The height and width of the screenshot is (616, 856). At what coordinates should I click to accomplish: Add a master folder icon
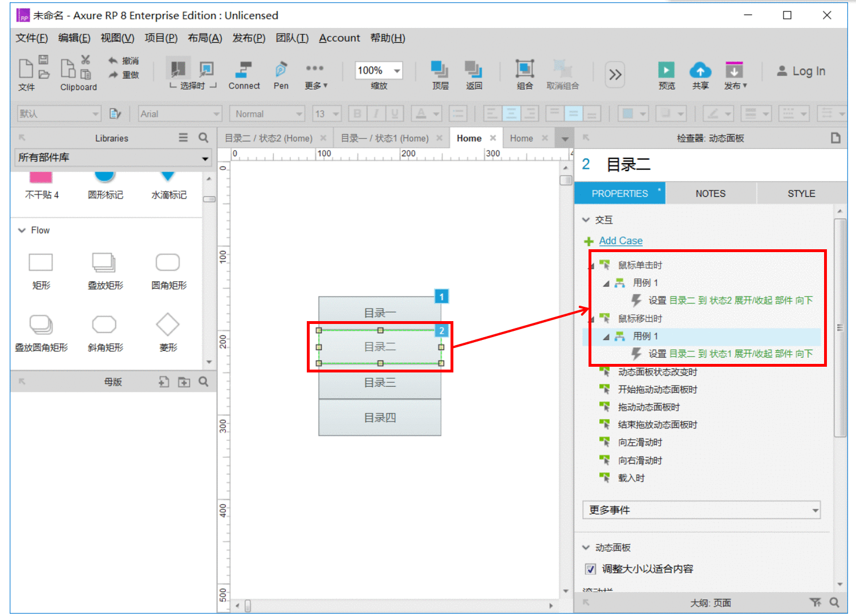point(184,382)
